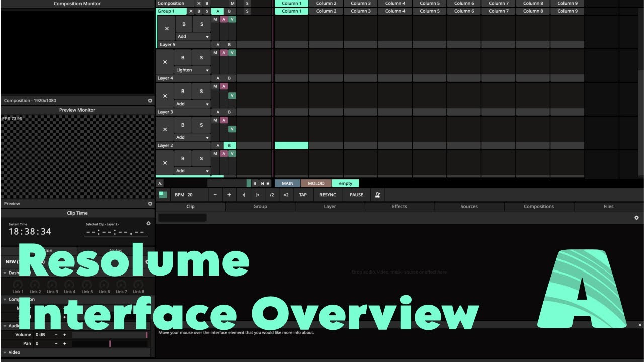Nudge tempo forward with the push icon
Screen dimensions: 644x362
pyautogui.click(x=258, y=195)
